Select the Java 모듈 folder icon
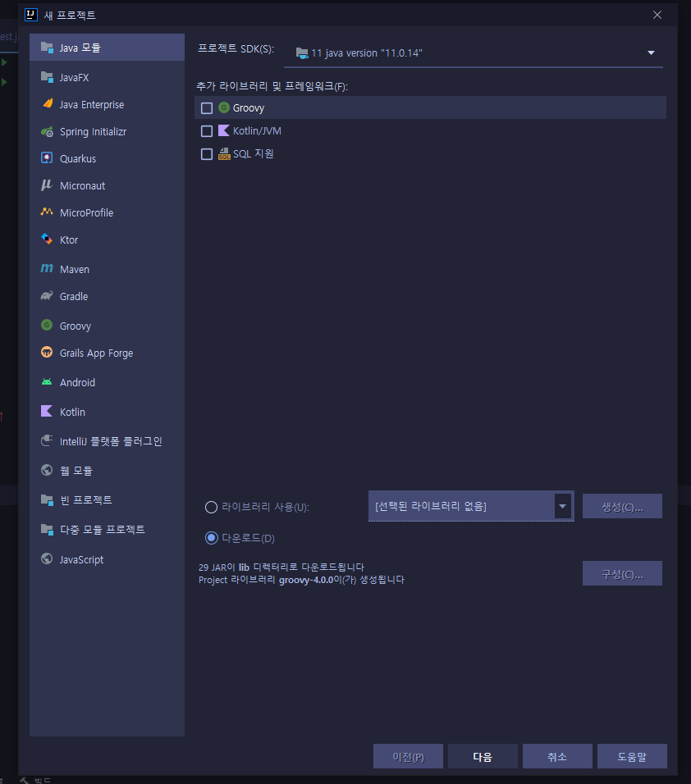The width and height of the screenshot is (691, 784). pos(47,48)
